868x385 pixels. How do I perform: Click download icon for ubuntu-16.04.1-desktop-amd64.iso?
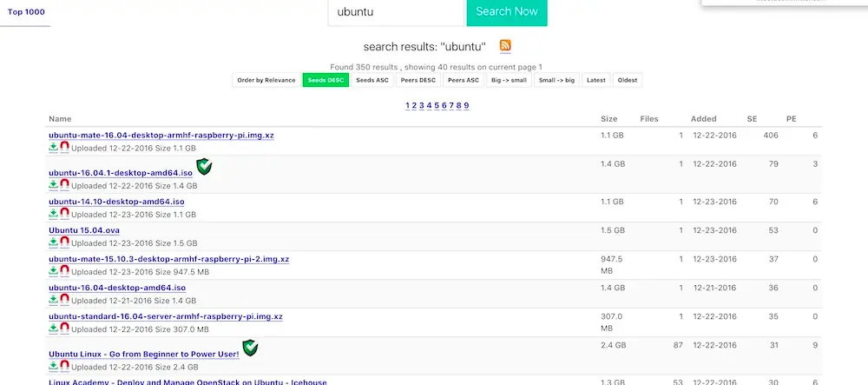click(53, 184)
